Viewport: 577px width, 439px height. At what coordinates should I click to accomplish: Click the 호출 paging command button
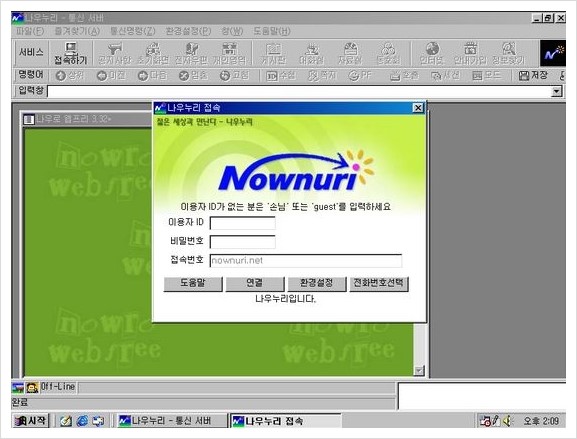point(404,75)
